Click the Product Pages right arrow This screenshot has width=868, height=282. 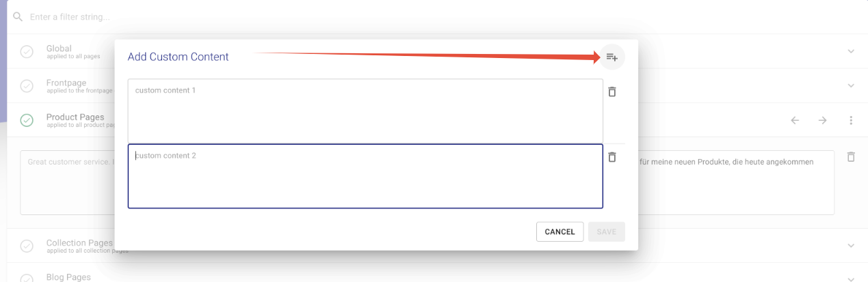coord(822,120)
